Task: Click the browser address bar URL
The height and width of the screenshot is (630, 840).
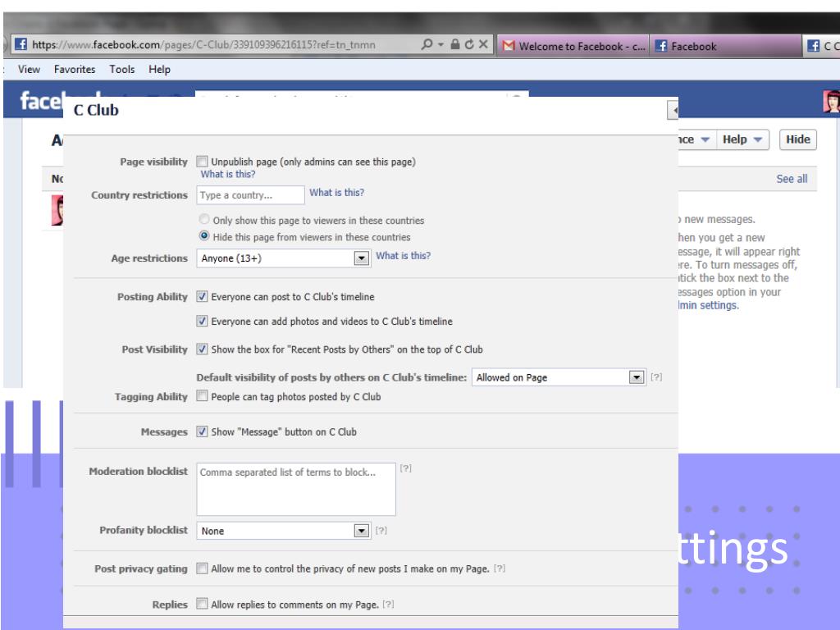Action: (203, 44)
